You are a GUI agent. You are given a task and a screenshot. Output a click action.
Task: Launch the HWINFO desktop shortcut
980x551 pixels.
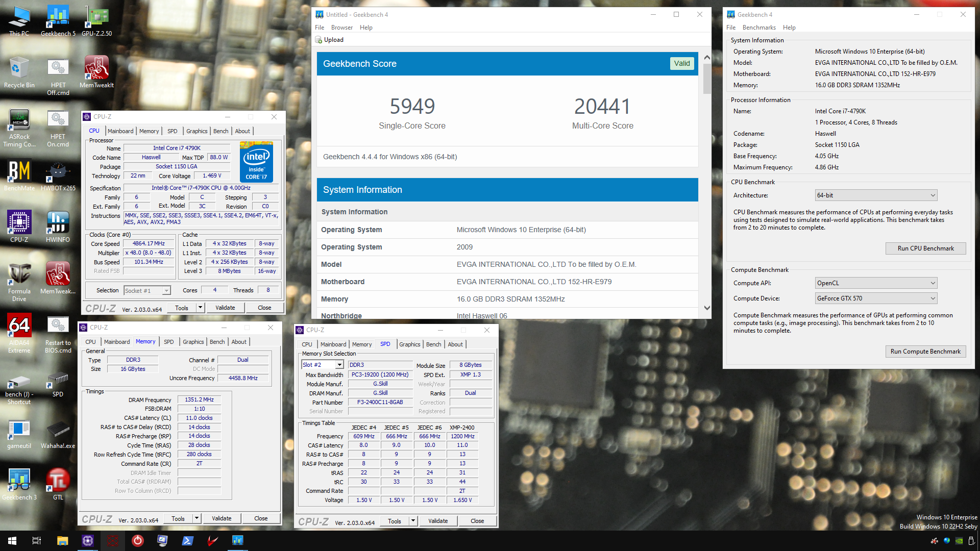58,226
